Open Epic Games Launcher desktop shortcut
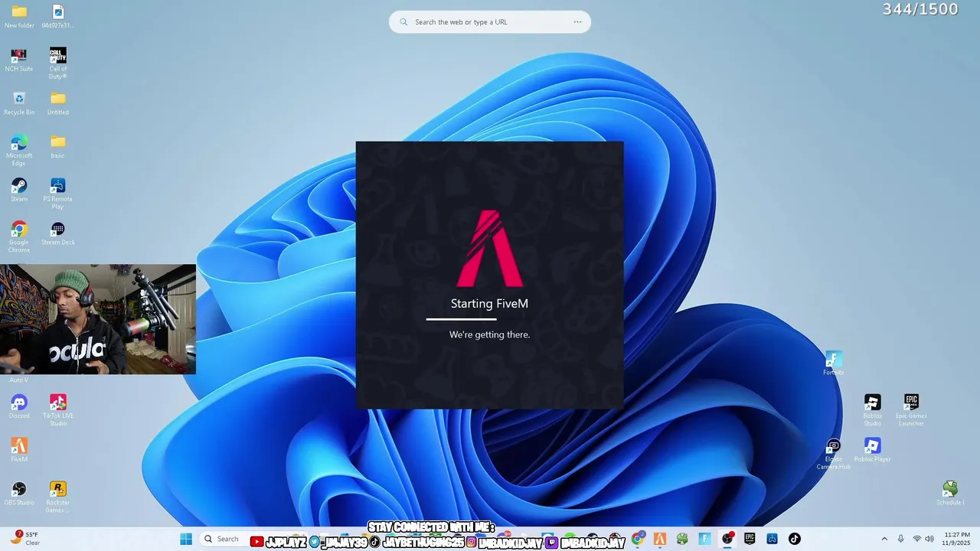 pyautogui.click(x=910, y=410)
